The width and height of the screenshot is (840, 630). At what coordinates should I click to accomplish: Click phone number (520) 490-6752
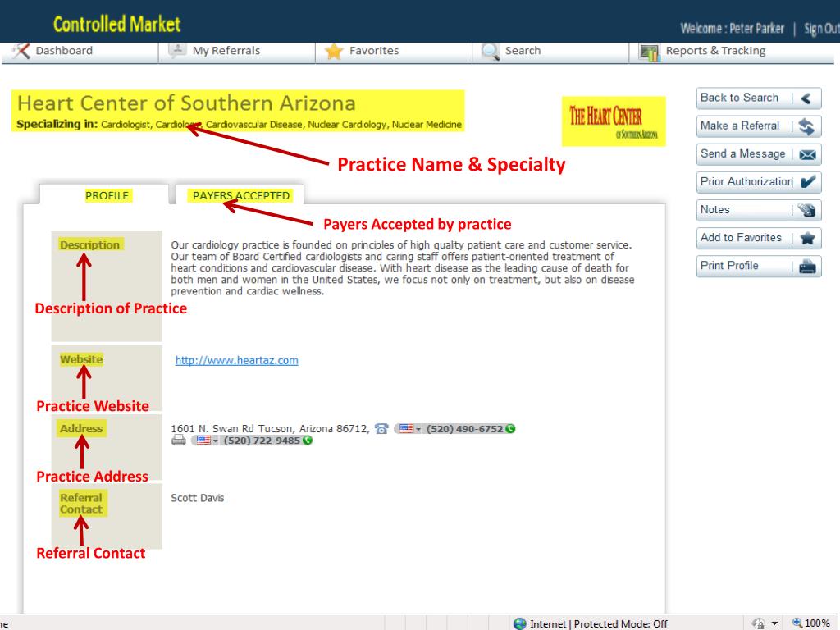coord(464,428)
